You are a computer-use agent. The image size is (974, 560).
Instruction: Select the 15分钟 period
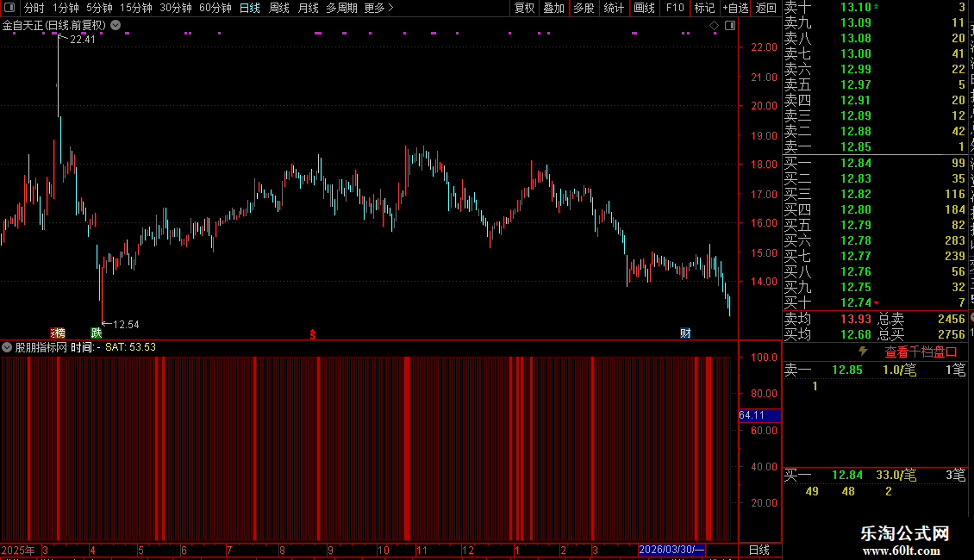click(136, 8)
